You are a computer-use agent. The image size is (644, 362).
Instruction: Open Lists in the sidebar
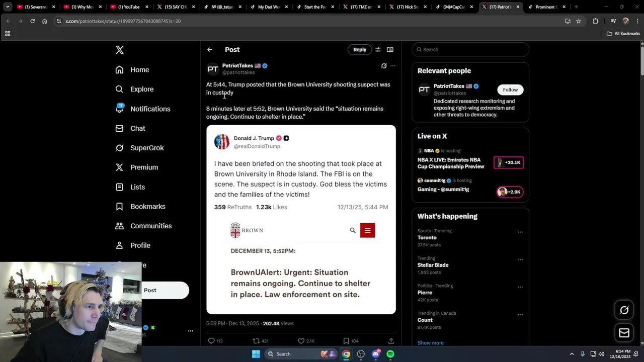pos(130,187)
